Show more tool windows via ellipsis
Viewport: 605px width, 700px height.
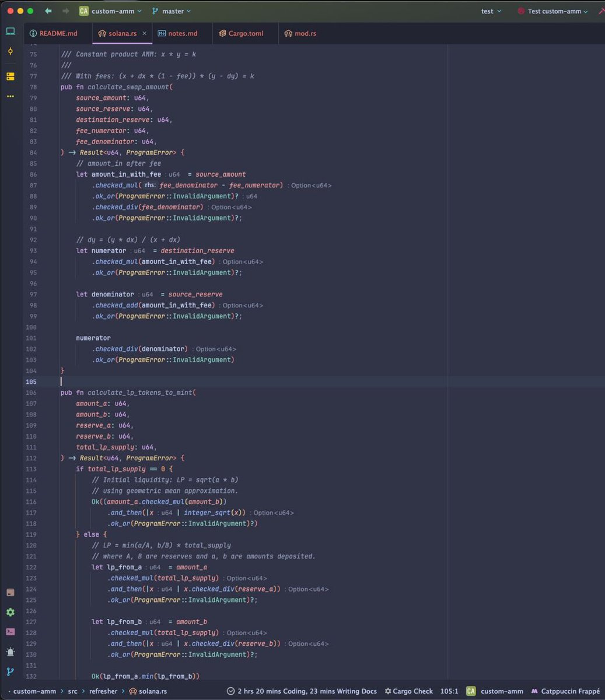tap(11, 96)
